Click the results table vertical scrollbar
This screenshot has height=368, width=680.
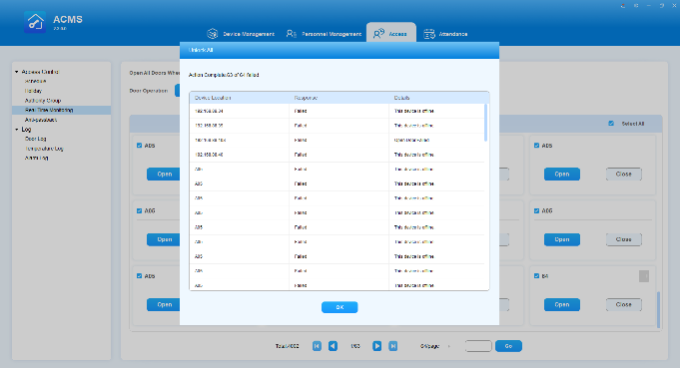click(x=486, y=123)
